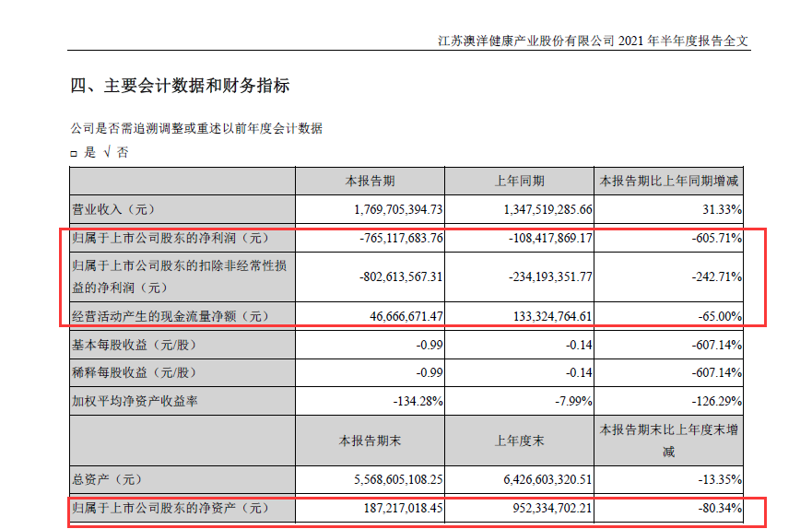Click the row label '归属于上市公司股东的净资产（元）'
Image resolution: width=812 pixels, height=529 pixels.
(x=171, y=509)
